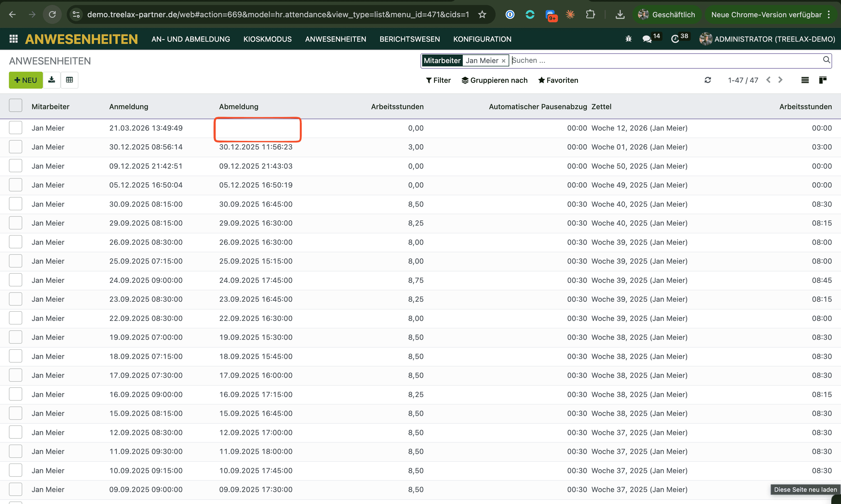Viewport: 841px width, 504px height.
Task: Open the Geschäftlich Chrome profile menu
Action: pyautogui.click(x=666, y=15)
